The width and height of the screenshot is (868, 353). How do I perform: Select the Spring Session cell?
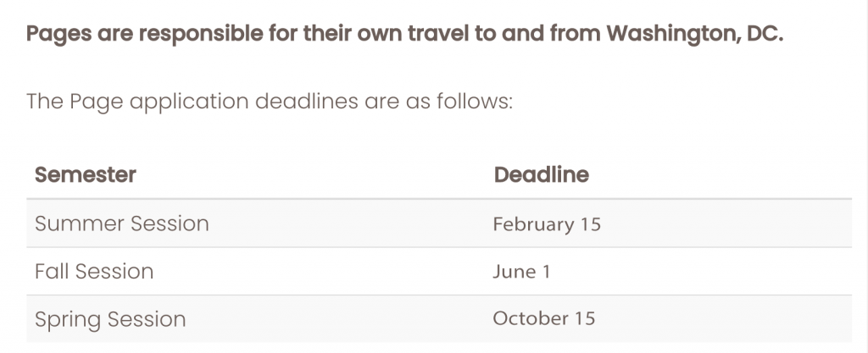109,319
